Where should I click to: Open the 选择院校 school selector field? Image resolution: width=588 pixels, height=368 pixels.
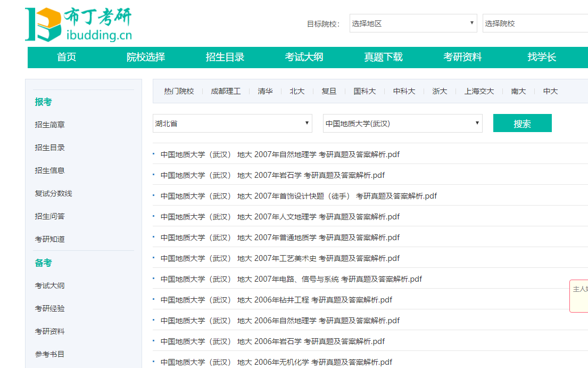[535, 23]
